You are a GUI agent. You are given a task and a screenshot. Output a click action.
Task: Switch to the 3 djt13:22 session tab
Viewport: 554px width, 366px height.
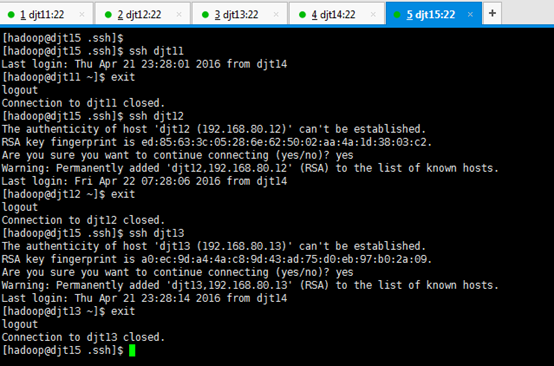240,14
